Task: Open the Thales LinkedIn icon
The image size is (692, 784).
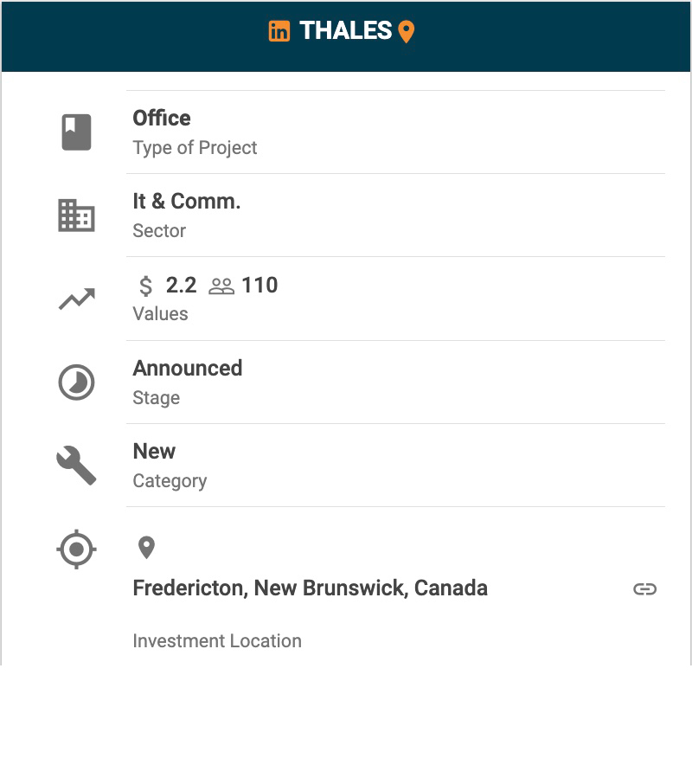Action: click(279, 31)
